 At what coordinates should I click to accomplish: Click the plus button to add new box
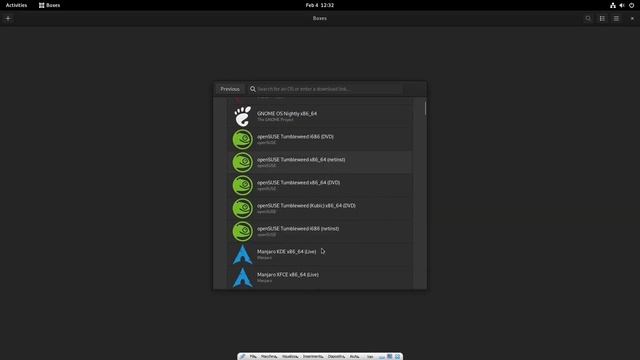[8, 18]
